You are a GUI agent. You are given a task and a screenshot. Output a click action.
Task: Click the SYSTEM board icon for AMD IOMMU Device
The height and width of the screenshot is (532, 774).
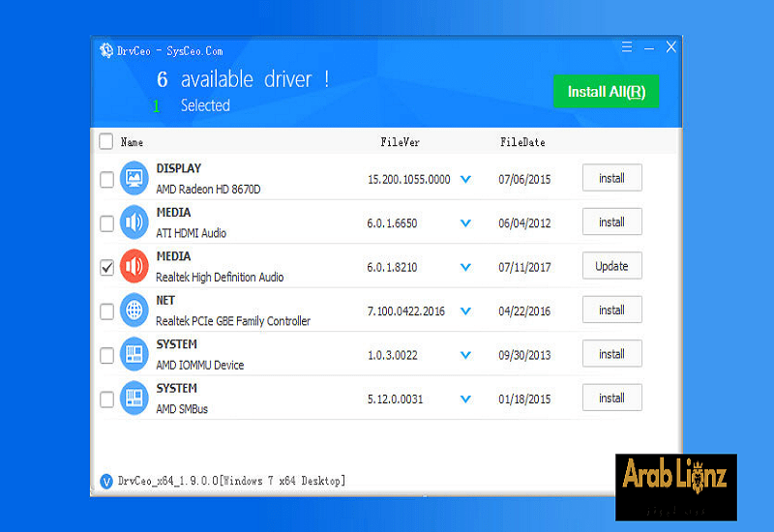(x=134, y=354)
